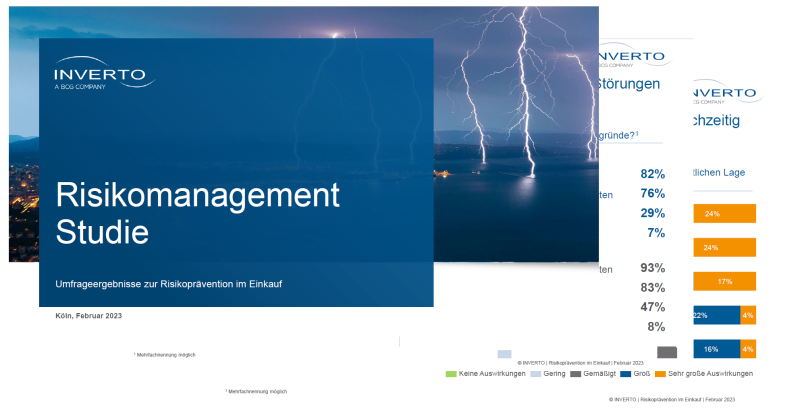
Task: Click the 83% value
Action: point(653,287)
